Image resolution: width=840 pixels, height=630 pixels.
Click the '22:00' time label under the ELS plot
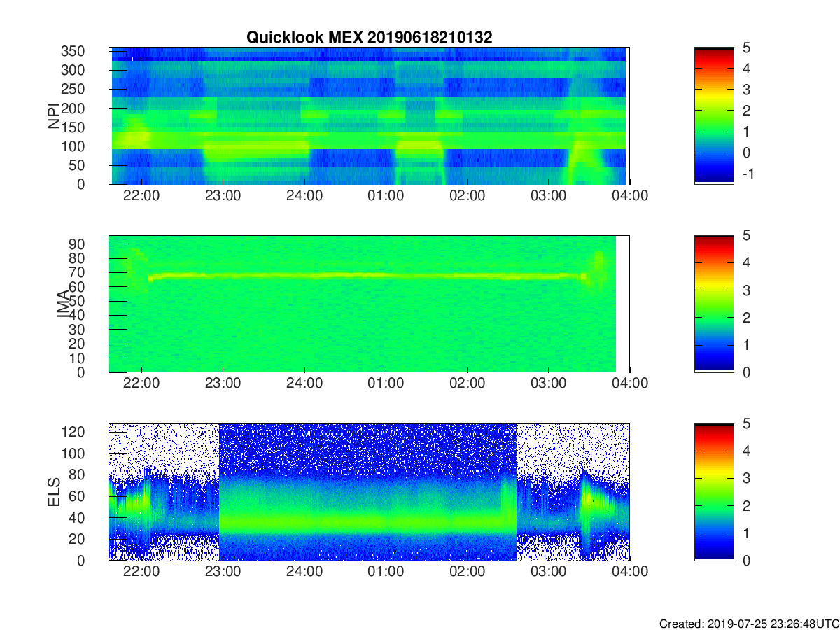coord(142,572)
